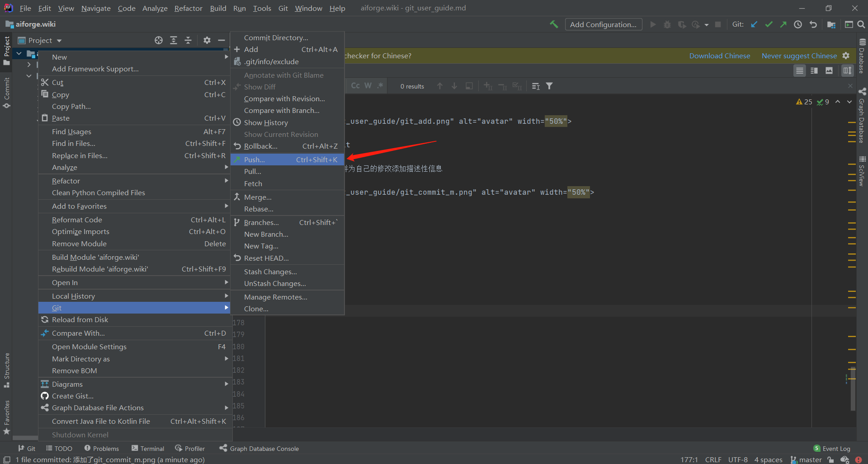Open the Graph Database side panel
Viewport: 868px width, 464px height.
[x=862, y=115]
